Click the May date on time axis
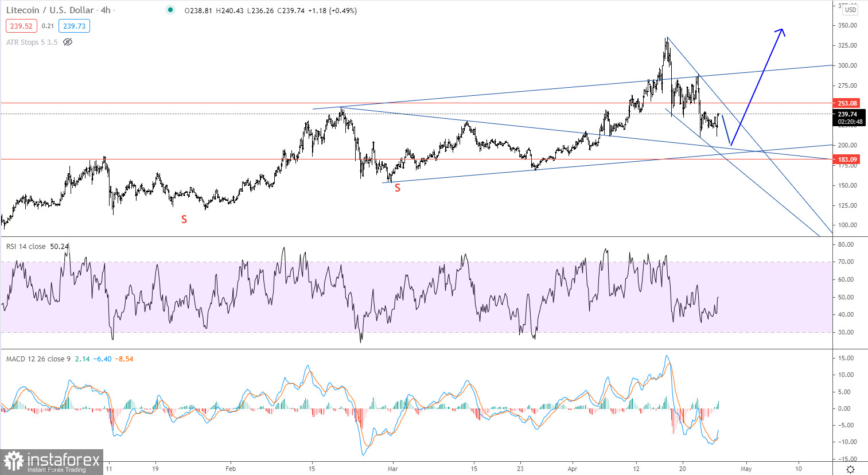Image resolution: width=868 pixels, height=475 pixels. point(746,469)
